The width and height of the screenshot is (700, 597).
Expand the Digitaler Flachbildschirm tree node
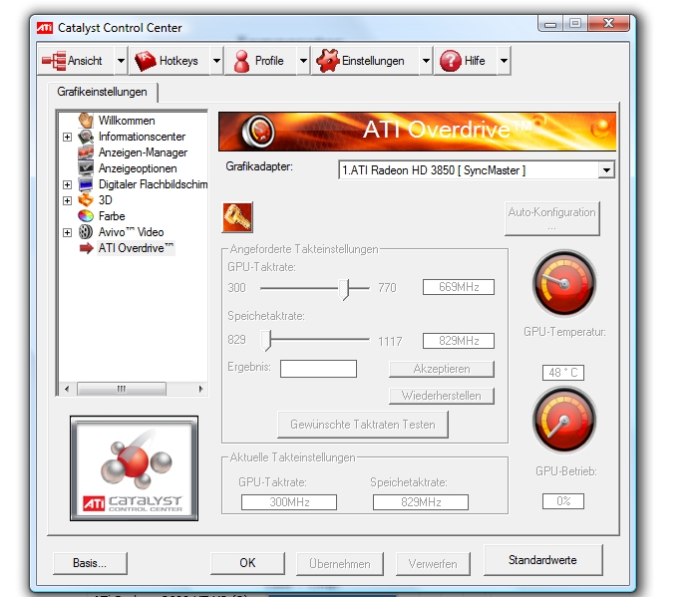(x=68, y=184)
